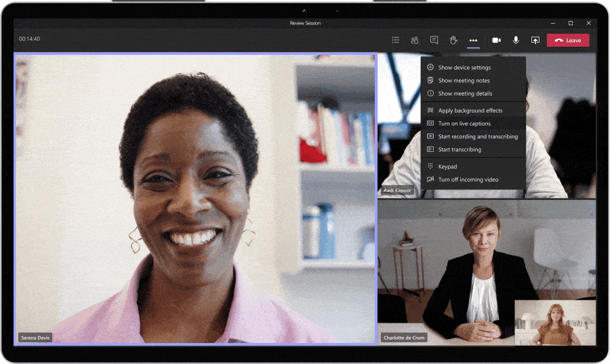Image resolution: width=610 pixels, height=364 pixels.
Task: Leave the meeting
Action: click(568, 40)
